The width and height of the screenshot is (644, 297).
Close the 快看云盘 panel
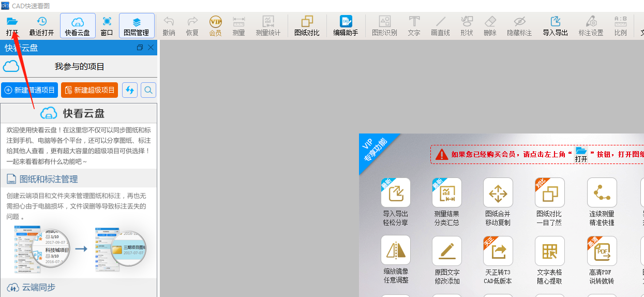click(151, 48)
